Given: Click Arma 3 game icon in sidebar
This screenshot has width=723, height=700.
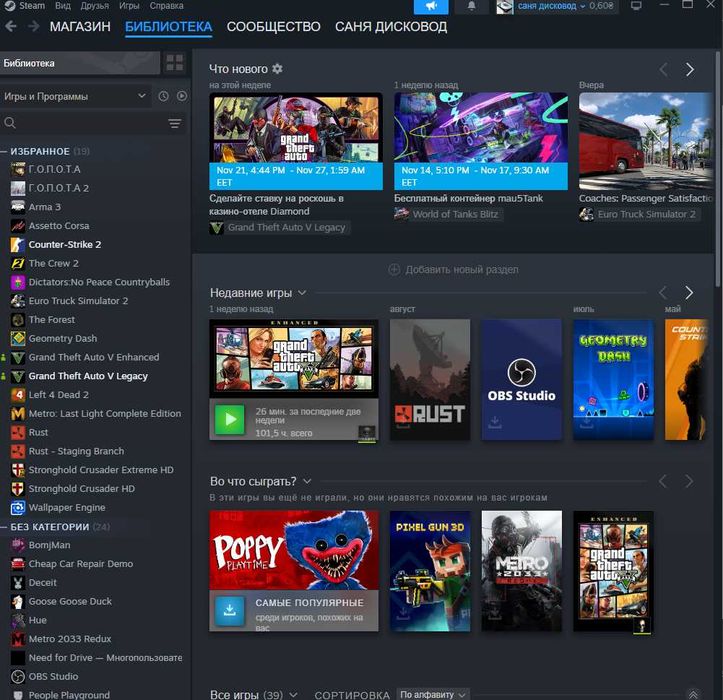Looking at the screenshot, I should (18, 207).
